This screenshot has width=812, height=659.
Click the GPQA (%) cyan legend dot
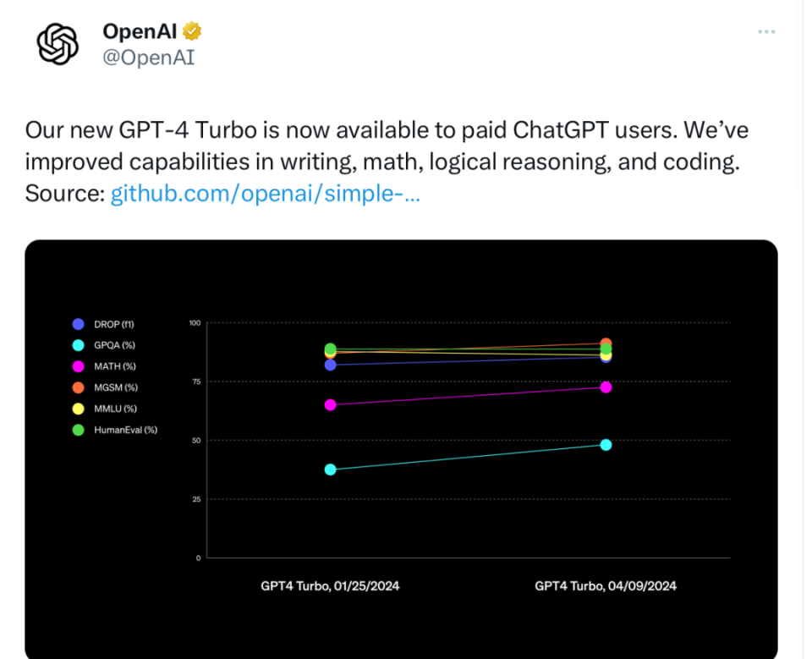(79, 345)
